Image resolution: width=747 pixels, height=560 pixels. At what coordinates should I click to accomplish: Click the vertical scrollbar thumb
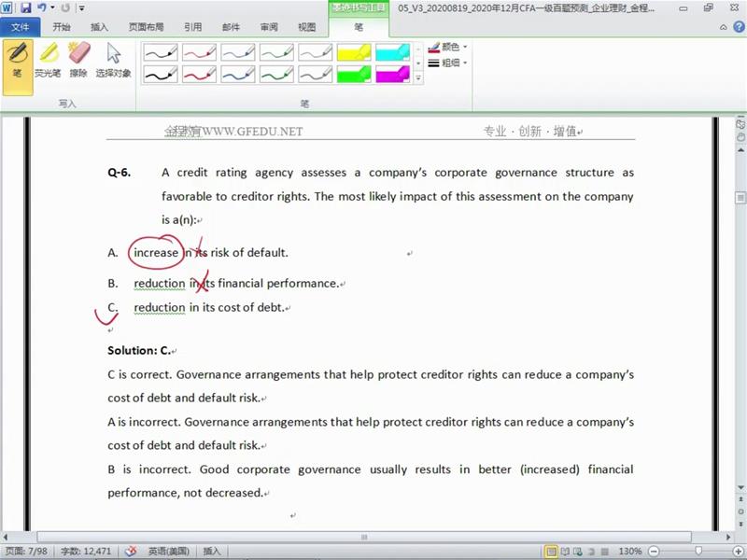pos(740,198)
